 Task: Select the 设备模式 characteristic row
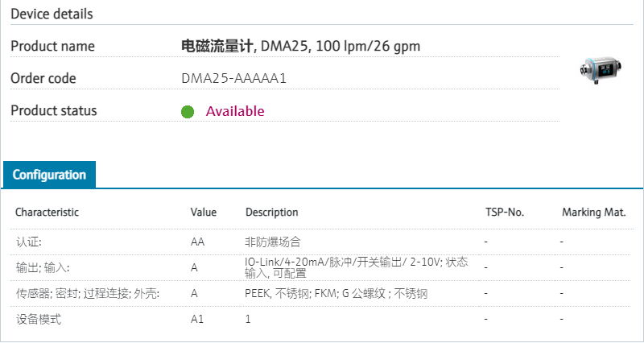(x=39, y=320)
